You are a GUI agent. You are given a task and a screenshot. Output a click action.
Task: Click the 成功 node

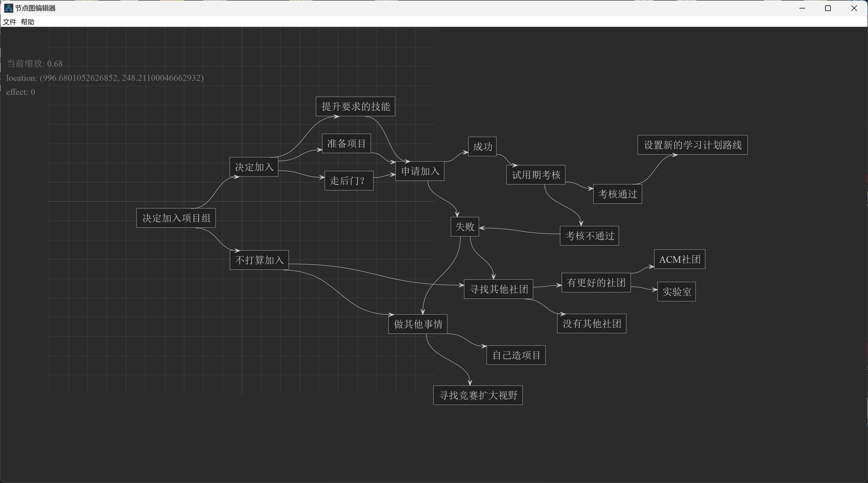point(482,147)
